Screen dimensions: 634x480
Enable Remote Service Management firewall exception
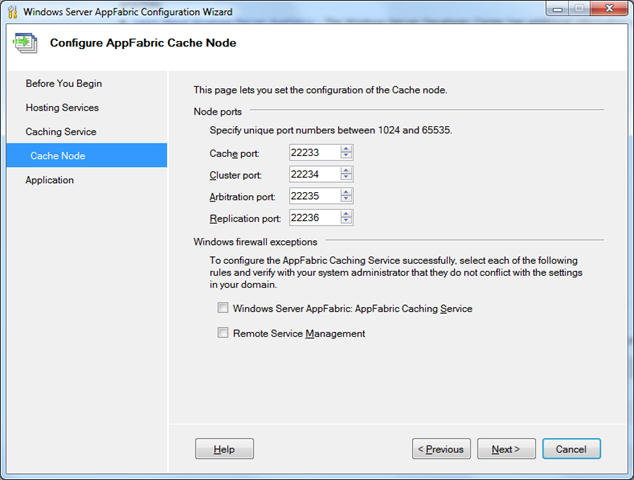click(x=223, y=332)
